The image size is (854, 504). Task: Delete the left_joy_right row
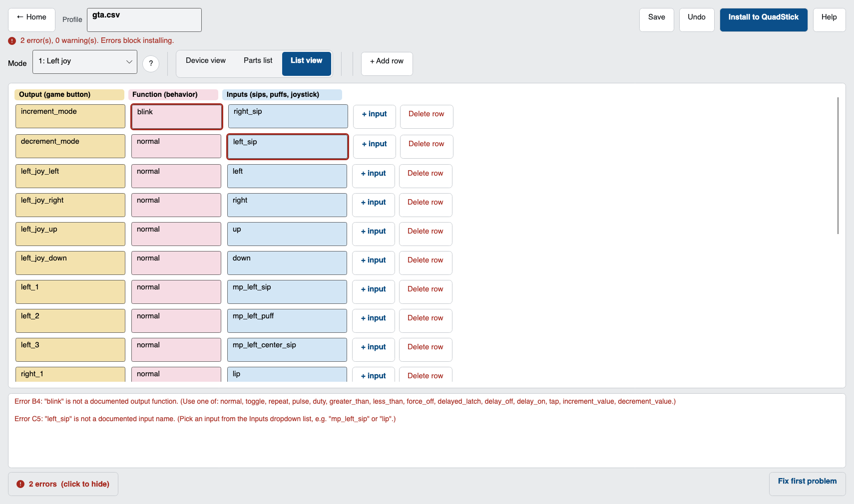[426, 205]
